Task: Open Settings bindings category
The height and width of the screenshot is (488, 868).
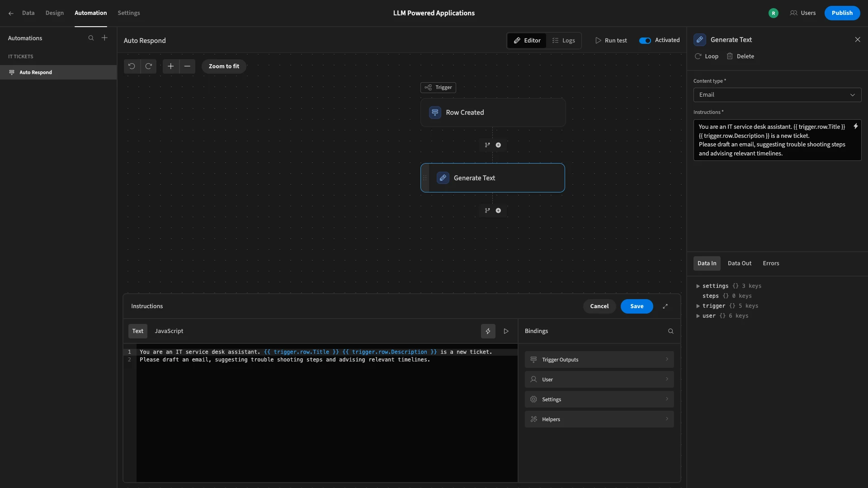Action: click(x=599, y=399)
